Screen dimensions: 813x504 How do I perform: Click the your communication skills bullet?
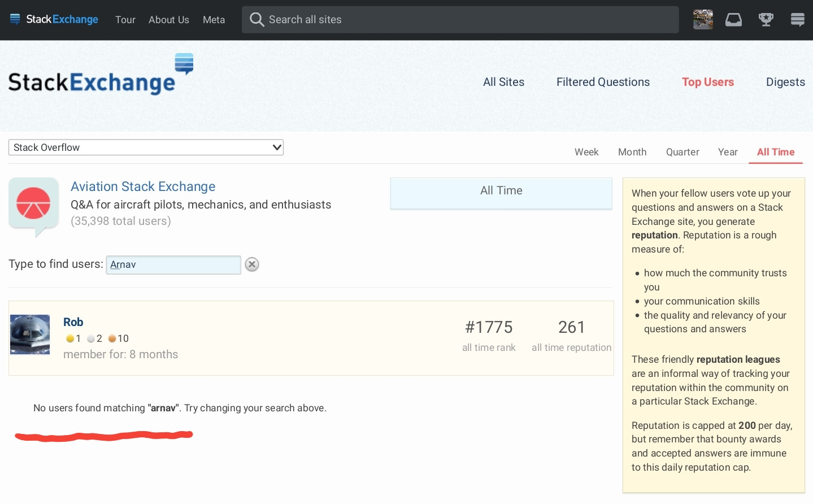tap(702, 301)
